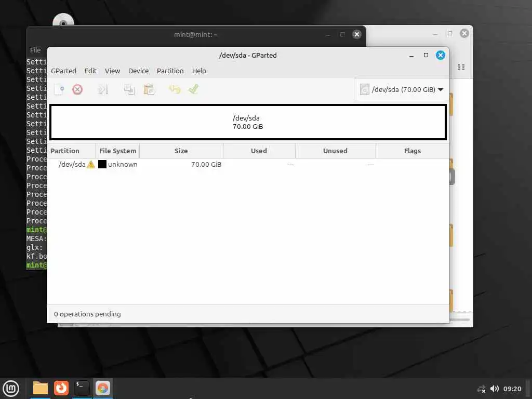Image resolution: width=532 pixels, height=399 pixels.
Task: Click the 'unknown' file system text
Action: [123, 165]
